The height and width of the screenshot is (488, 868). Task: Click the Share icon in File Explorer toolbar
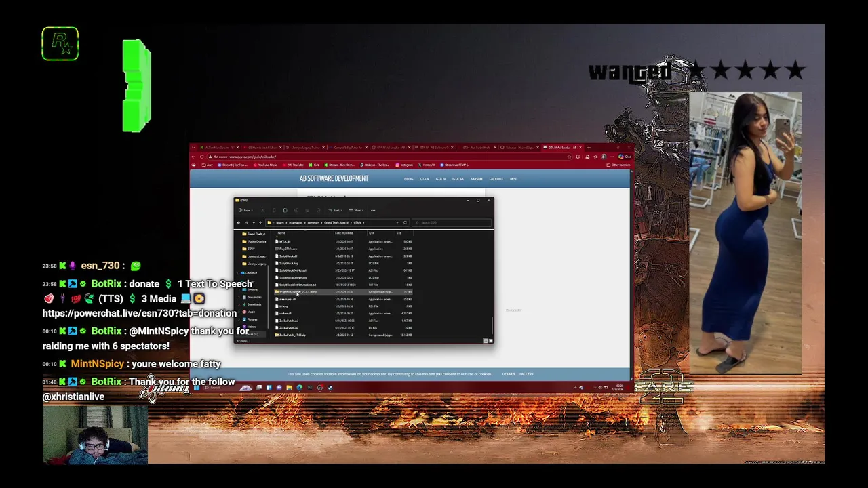pos(307,210)
